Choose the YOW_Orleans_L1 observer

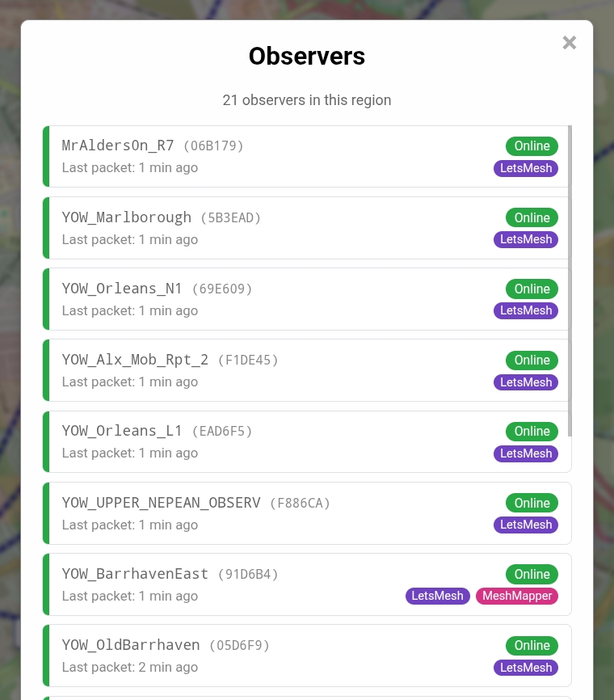coord(123,432)
